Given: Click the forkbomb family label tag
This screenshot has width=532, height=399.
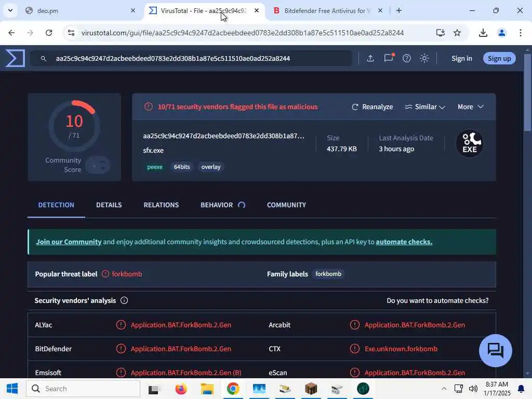Looking at the screenshot, I should pos(328,274).
